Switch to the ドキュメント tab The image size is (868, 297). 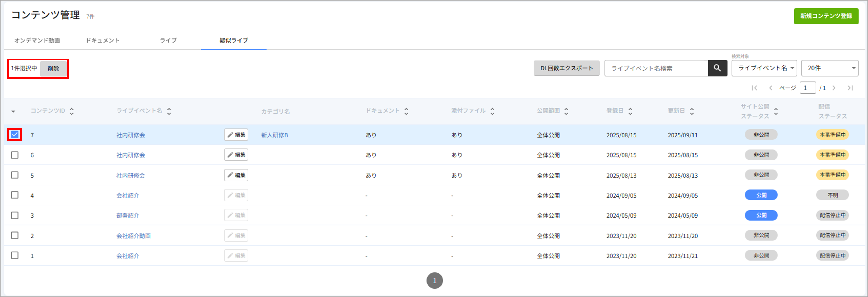(102, 40)
